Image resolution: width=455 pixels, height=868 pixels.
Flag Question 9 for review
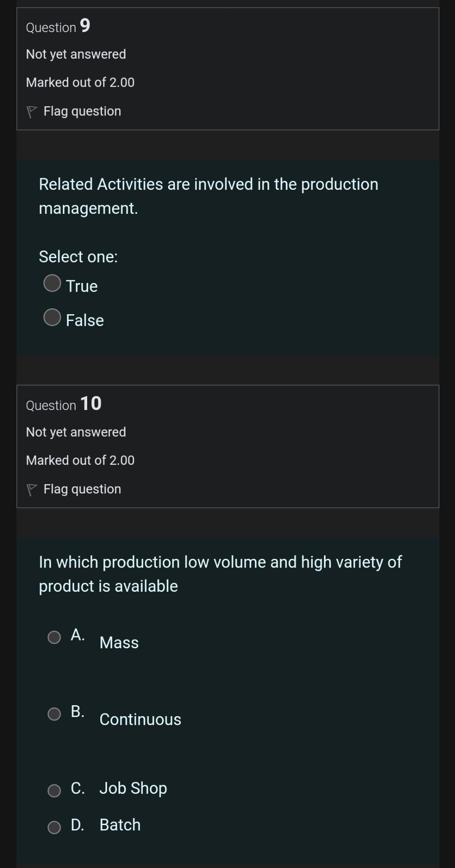81,111
